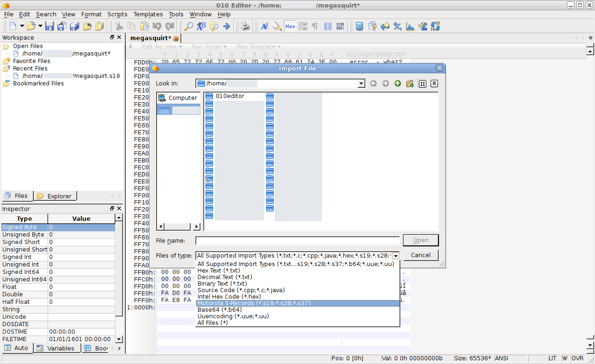Click the Replace toolbar icon
Viewport: 595px width, 364px height.
tap(201, 26)
